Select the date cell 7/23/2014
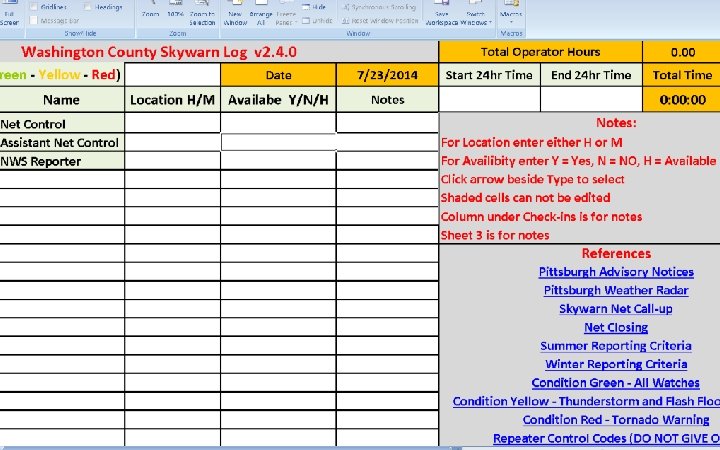Image resolution: width=720 pixels, height=450 pixels. tap(388, 75)
